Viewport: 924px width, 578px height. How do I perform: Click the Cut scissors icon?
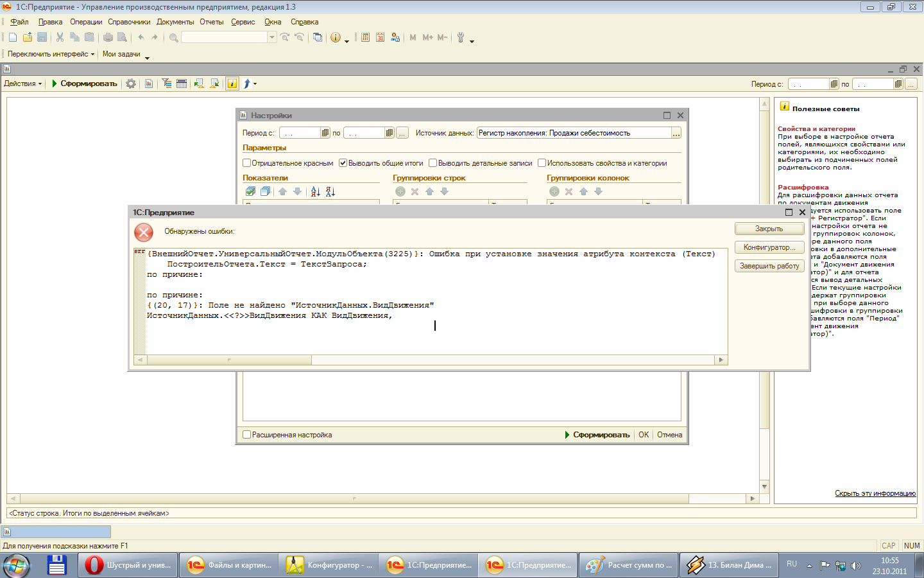point(60,38)
